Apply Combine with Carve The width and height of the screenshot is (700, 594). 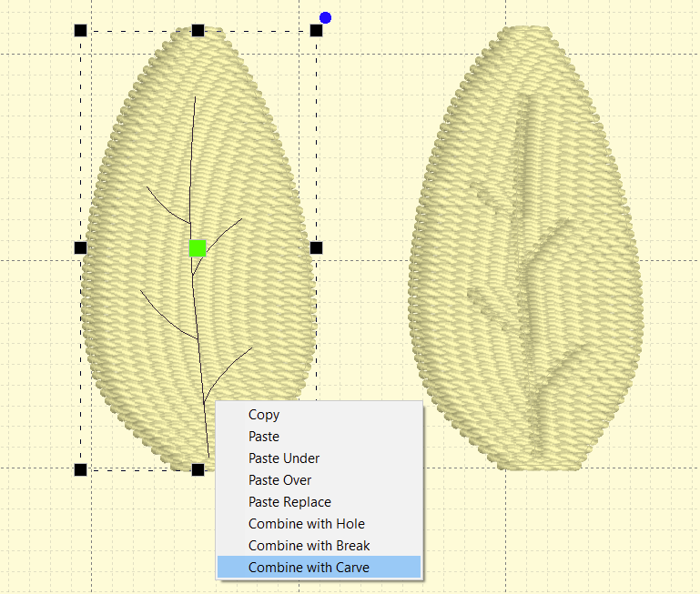tap(309, 568)
